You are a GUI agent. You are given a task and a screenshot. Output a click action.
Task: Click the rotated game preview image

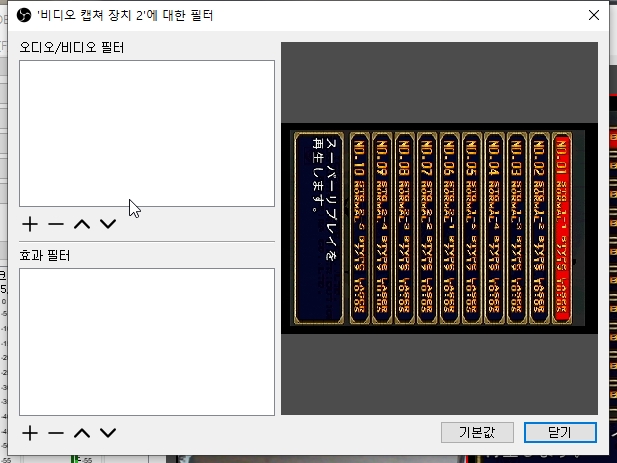439,229
